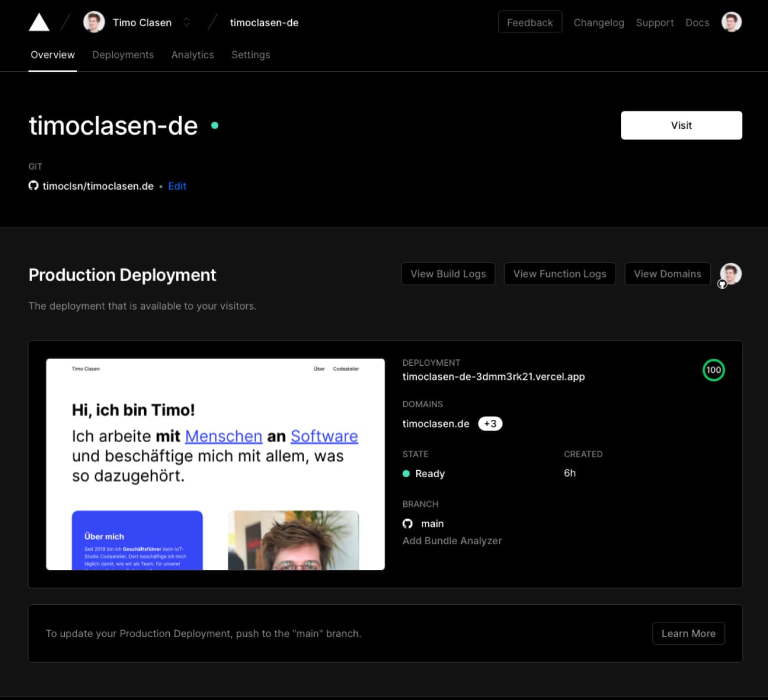Click View Function Logs button
Viewport: 768px width, 700px height.
tap(560, 274)
